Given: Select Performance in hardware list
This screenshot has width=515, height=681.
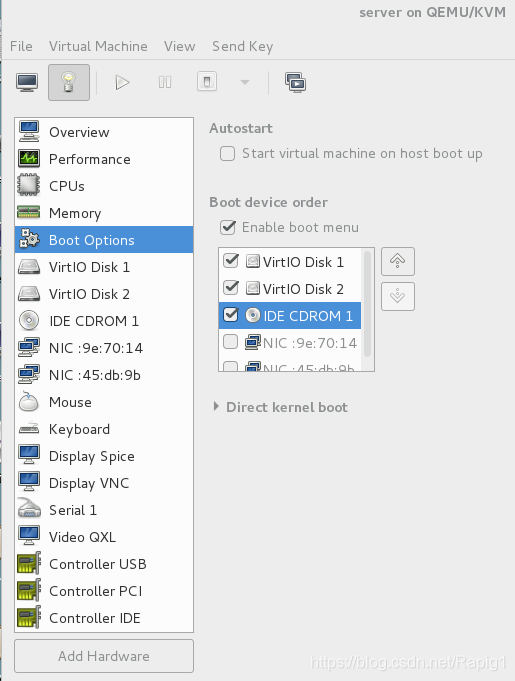Looking at the screenshot, I should [104, 159].
